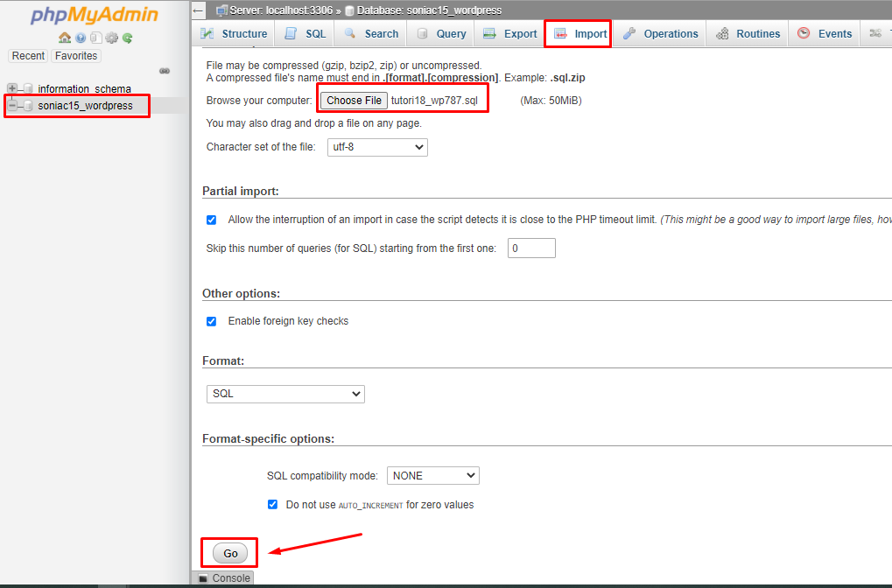The width and height of the screenshot is (892, 588).
Task: Toggle Do not use AUTO_INCREMENT checkbox
Action: coord(272,504)
